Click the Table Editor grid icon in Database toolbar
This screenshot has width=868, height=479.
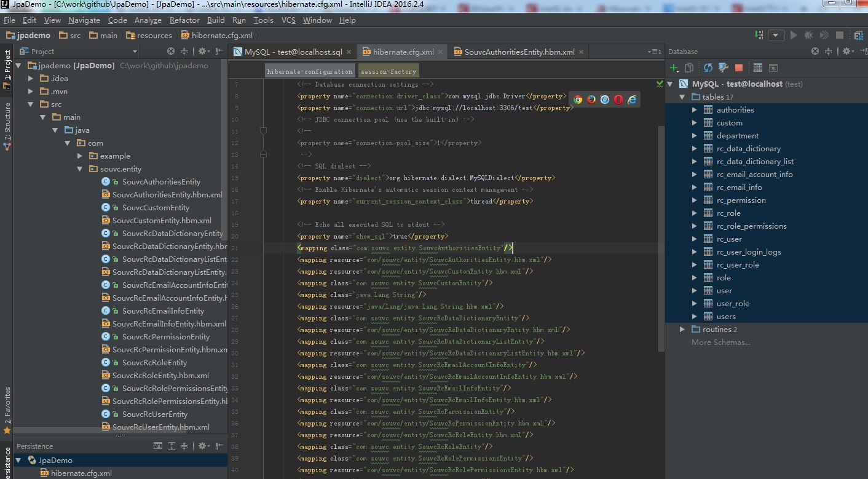pos(758,68)
